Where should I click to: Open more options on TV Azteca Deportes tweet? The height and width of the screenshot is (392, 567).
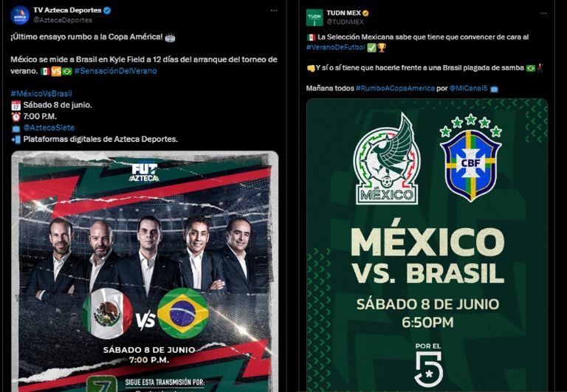274,10
